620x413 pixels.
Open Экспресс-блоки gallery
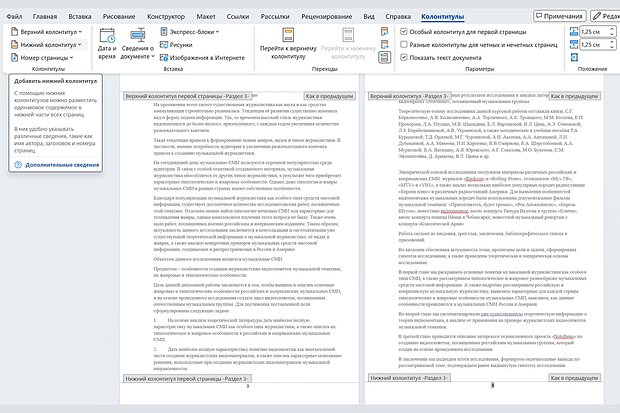(x=185, y=32)
